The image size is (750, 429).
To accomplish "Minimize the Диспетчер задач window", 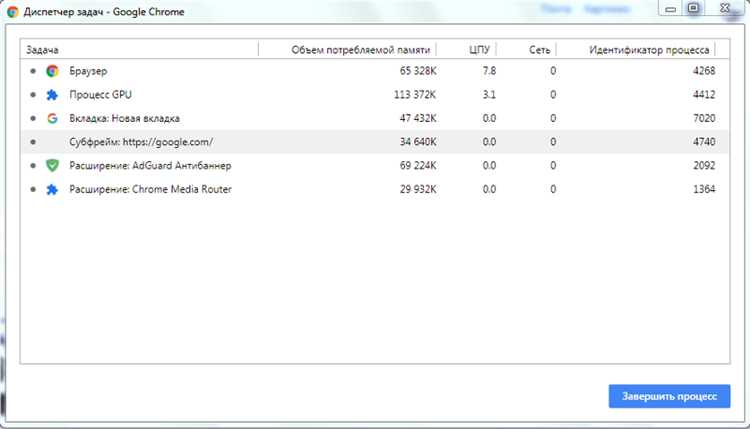I will tap(671, 9).
